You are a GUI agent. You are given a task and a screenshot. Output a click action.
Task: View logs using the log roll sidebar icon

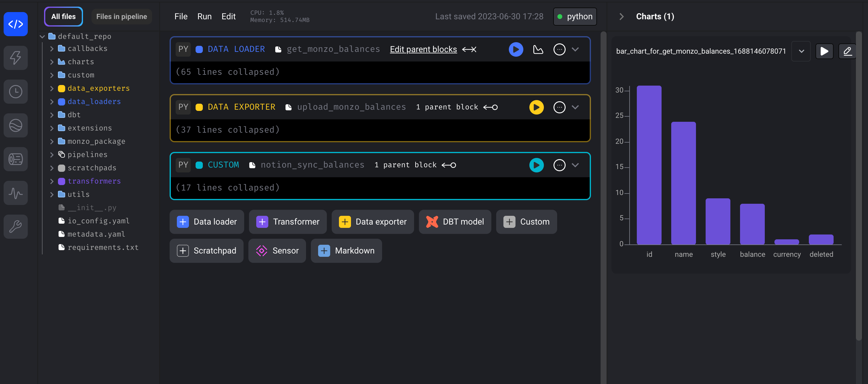tap(15, 159)
